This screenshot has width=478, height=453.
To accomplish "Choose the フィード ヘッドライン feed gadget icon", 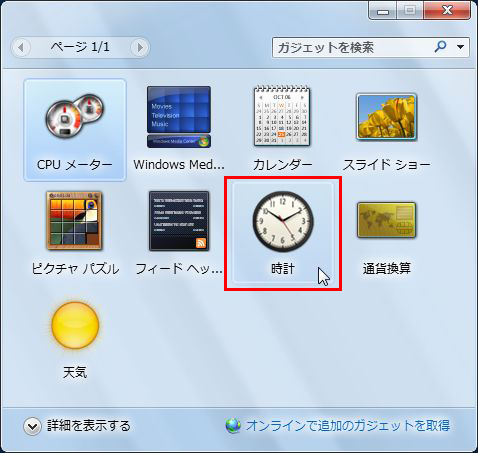I will point(179,221).
